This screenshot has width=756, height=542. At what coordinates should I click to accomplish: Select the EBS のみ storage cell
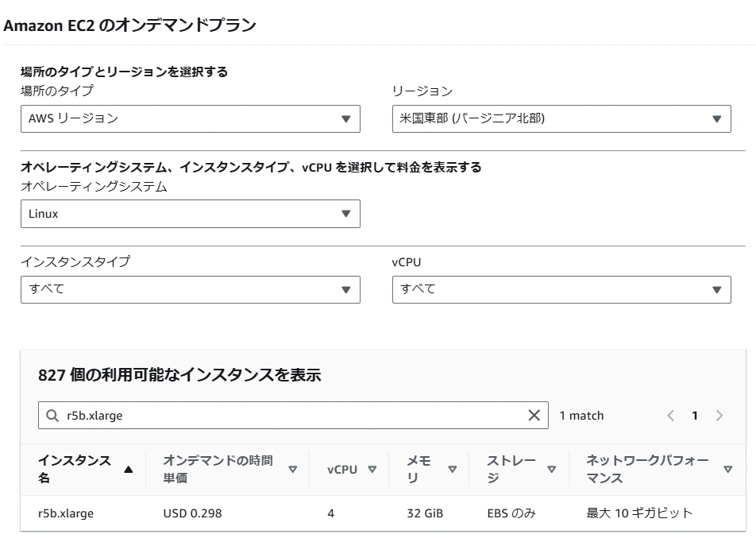click(511, 513)
